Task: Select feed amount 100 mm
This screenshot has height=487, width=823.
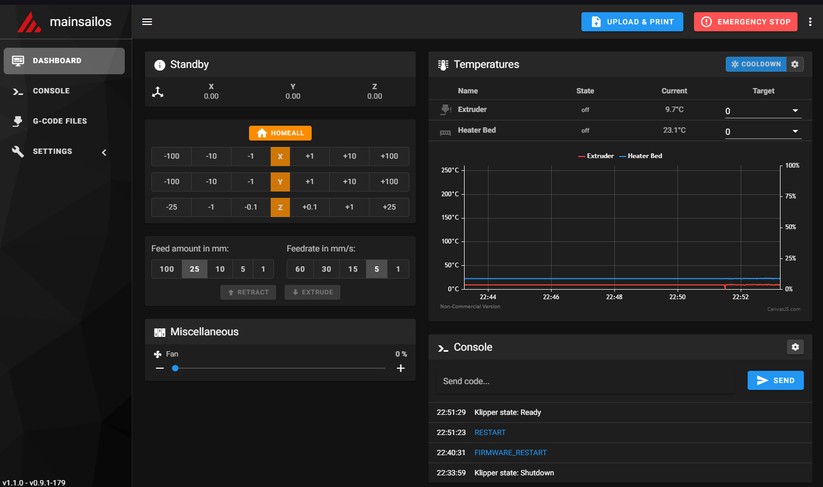Action: tap(166, 269)
